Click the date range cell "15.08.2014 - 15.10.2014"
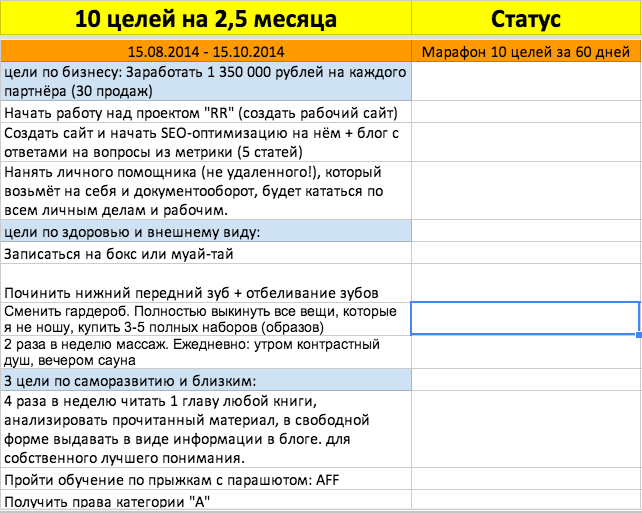Image resolution: width=642 pixels, height=513 pixels. (206, 52)
